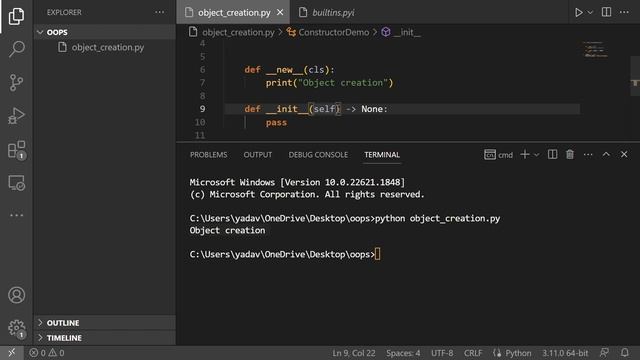This screenshot has width=640, height=360.
Task: Click the def __new__ line
Action: [x=289, y=70]
